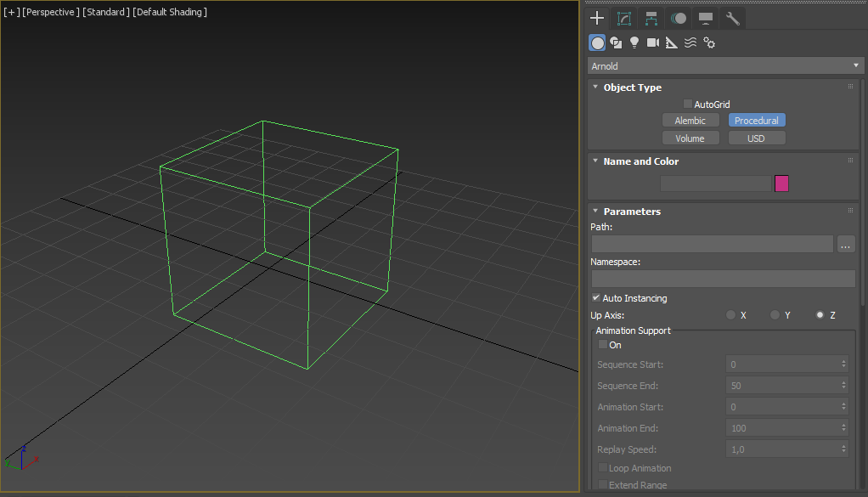Click the Namespace input field
The height and width of the screenshot is (497, 868).
[x=723, y=279]
